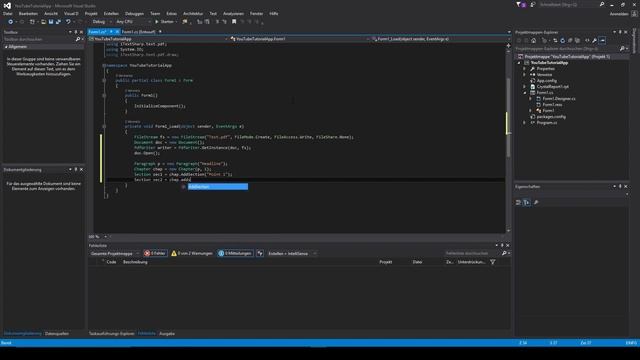Open the Ansicht menu
The width and height of the screenshot is (640, 360).
tap(51, 13)
